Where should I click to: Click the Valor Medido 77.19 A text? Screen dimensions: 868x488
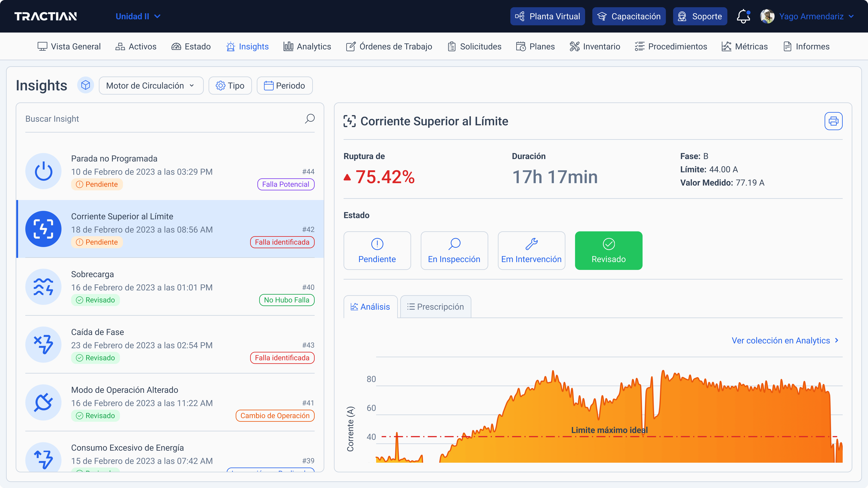pyautogui.click(x=722, y=183)
